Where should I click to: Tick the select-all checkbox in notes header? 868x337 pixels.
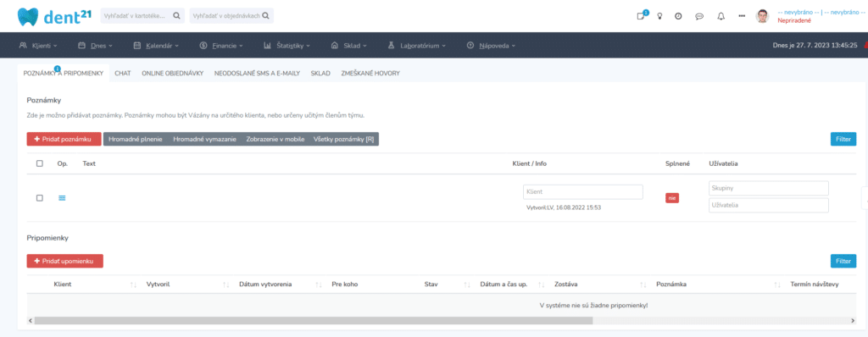[39, 163]
